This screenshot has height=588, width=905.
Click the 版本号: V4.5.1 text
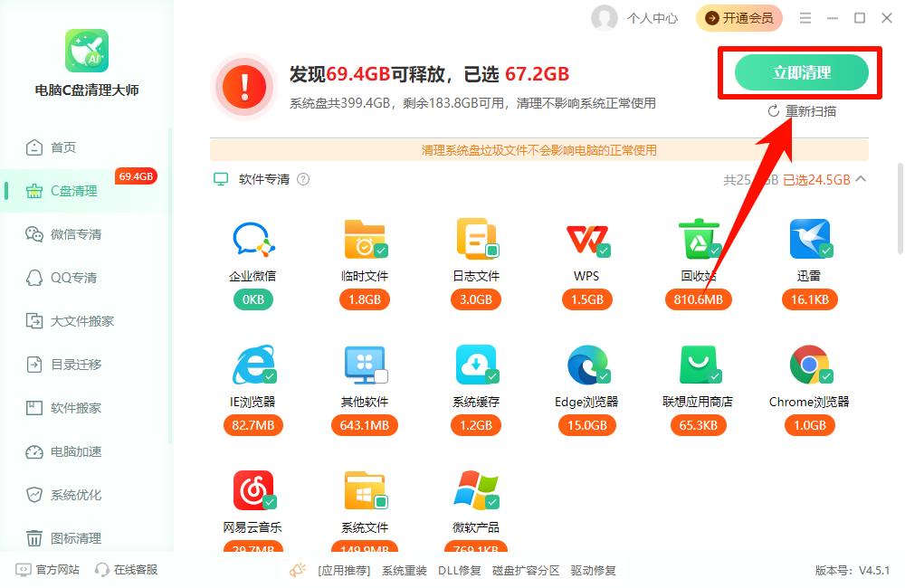(852, 571)
